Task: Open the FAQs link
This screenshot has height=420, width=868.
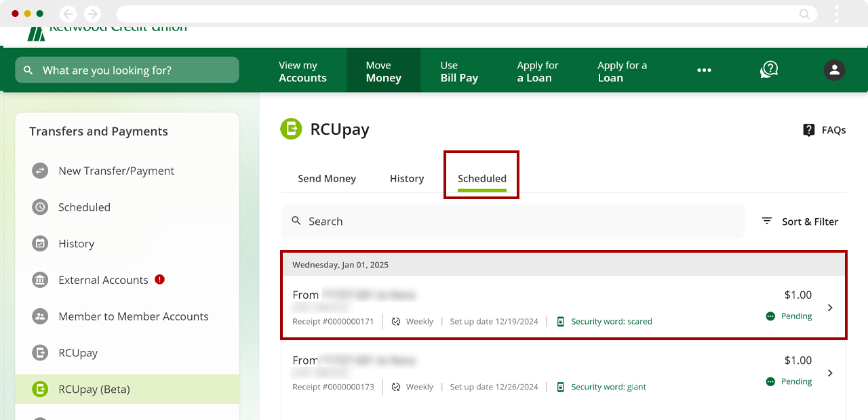Action: 825,130
